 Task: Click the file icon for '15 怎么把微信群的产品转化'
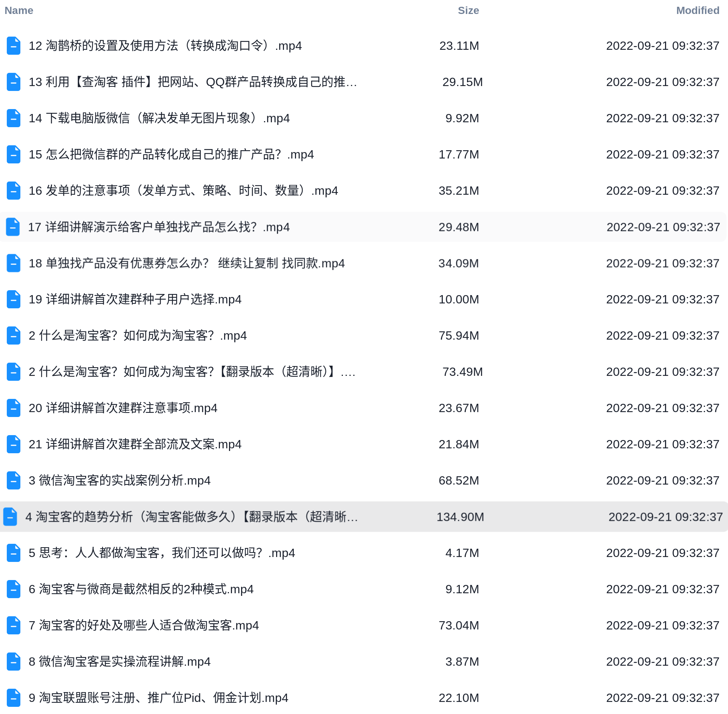14,154
